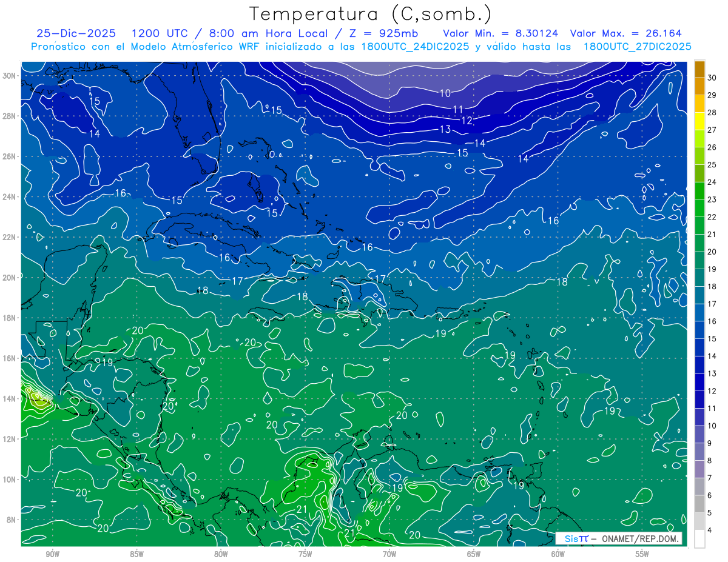Click the "55W" longitude label

click(642, 554)
